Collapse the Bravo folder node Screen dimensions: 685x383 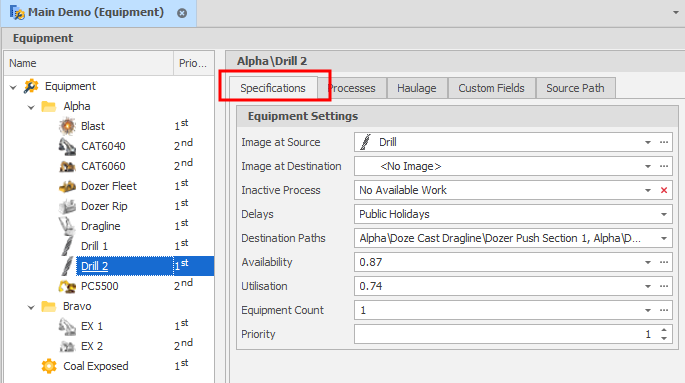[x=31, y=307]
